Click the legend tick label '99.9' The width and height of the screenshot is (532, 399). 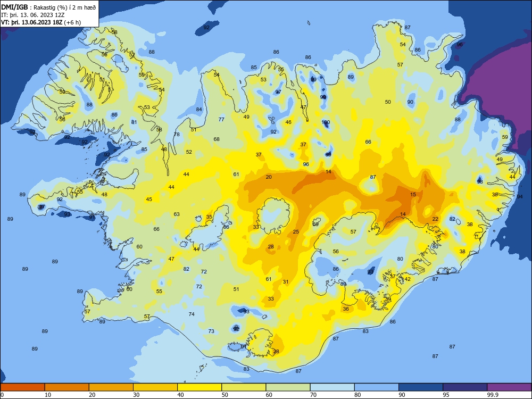[493, 395]
